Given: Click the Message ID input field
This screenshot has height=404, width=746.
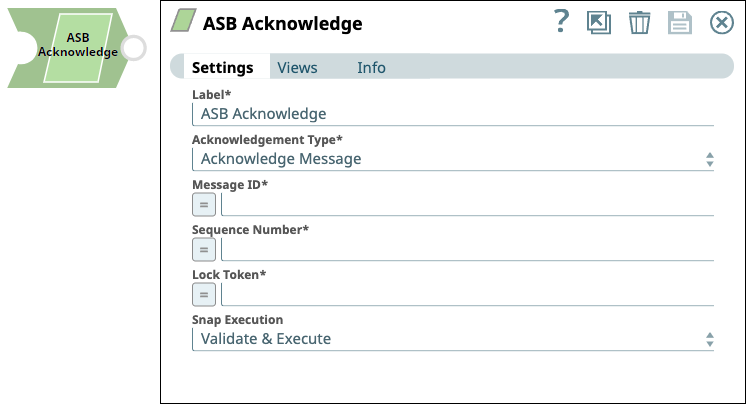Looking at the screenshot, I should 468,205.
